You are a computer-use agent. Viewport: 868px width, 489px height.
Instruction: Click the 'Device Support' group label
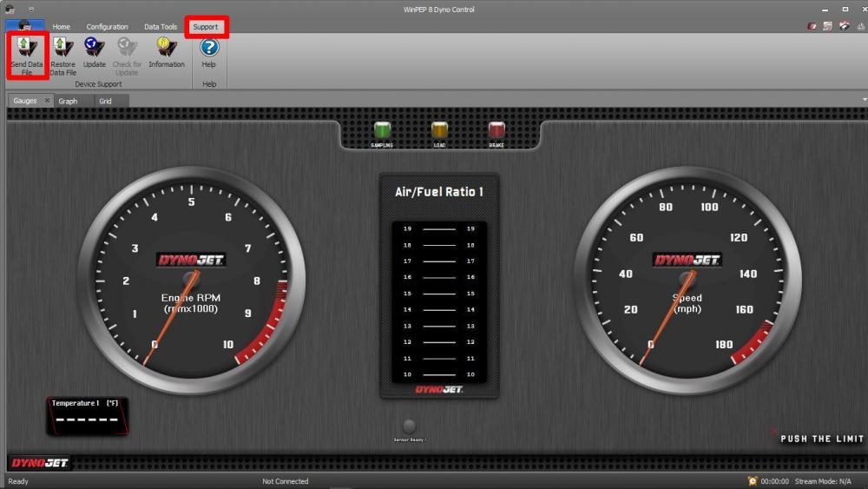tap(98, 84)
